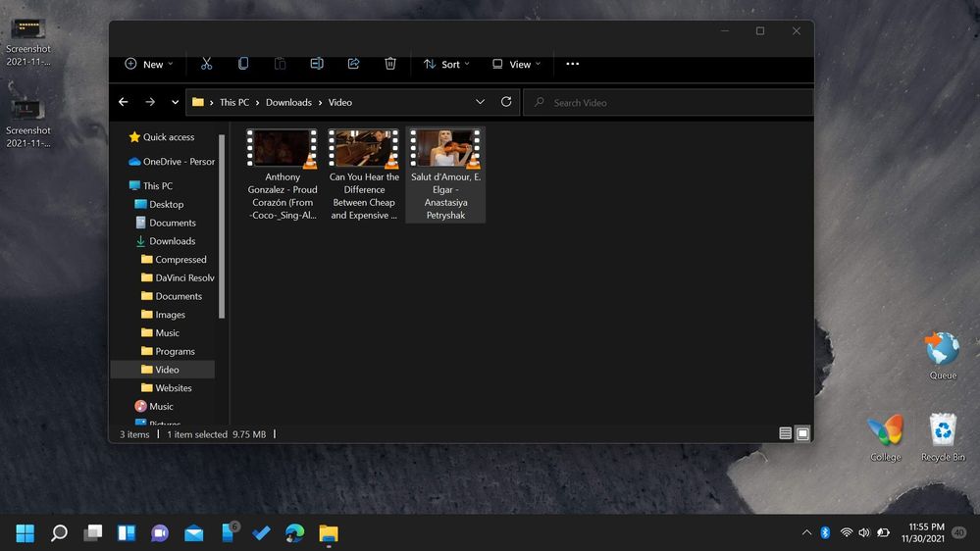
Task: Open To Do checkmark app
Action: pos(261,533)
